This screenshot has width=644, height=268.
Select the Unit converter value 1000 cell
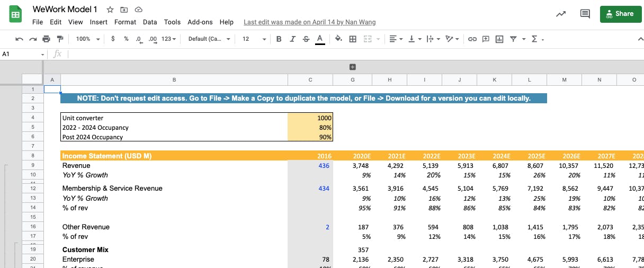coord(310,118)
